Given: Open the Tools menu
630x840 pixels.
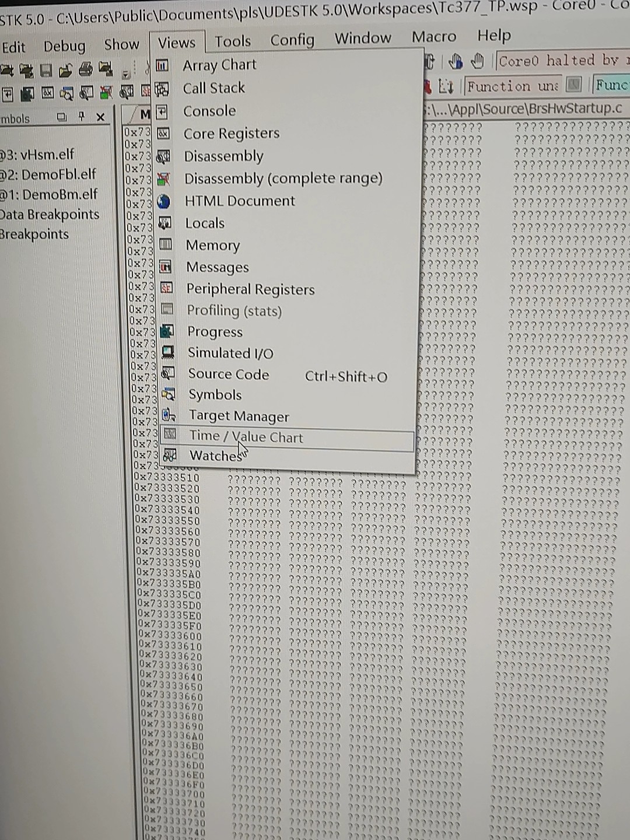Looking at the screenshot, I should (x=232, y=41).
